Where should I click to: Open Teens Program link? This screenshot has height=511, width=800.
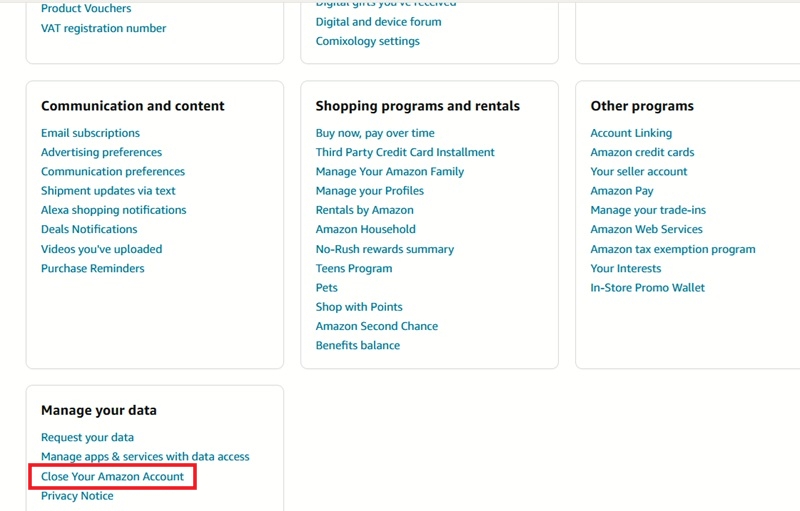[354, 269]
